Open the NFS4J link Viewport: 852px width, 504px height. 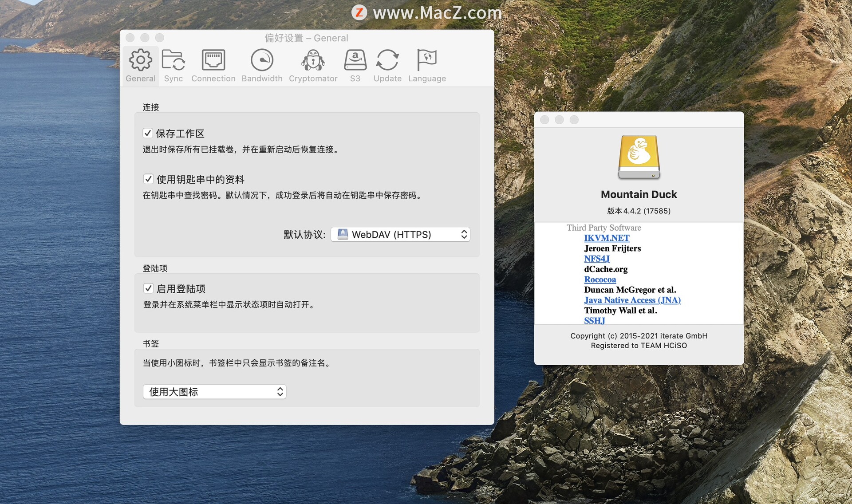(x=597, y=259)
